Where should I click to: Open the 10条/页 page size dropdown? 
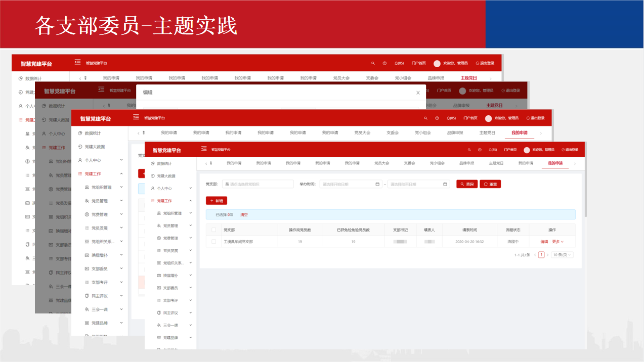[x=562, y=255]
